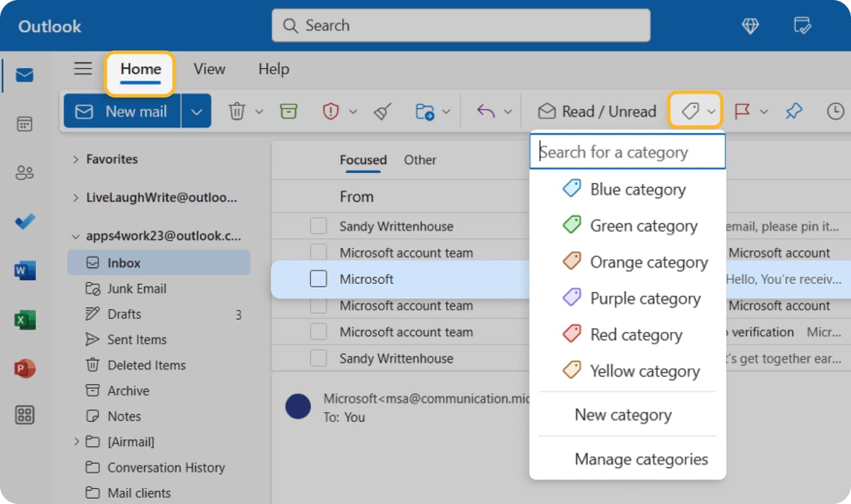Open the To Do app
851x504 pixels.
[24, 221]
